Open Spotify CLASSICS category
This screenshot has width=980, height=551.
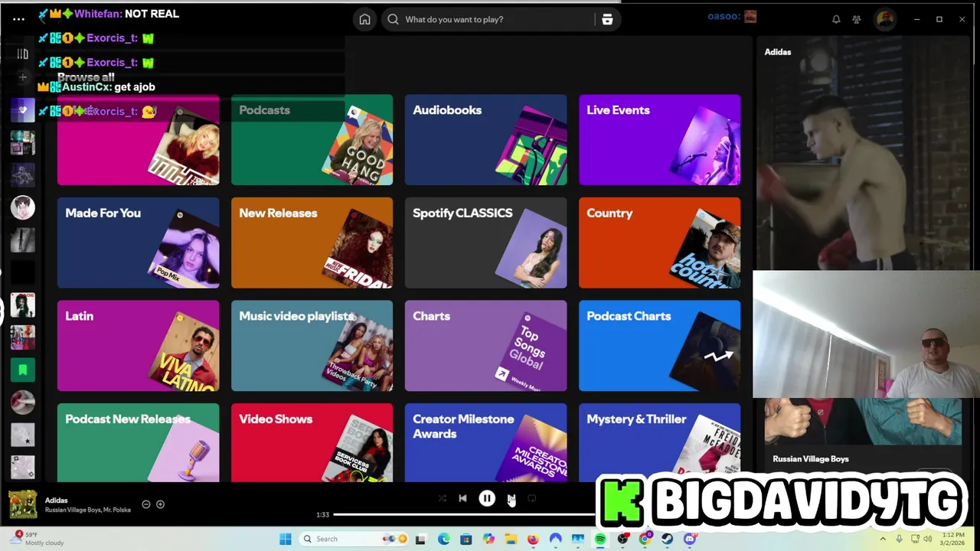coord(485,243)
